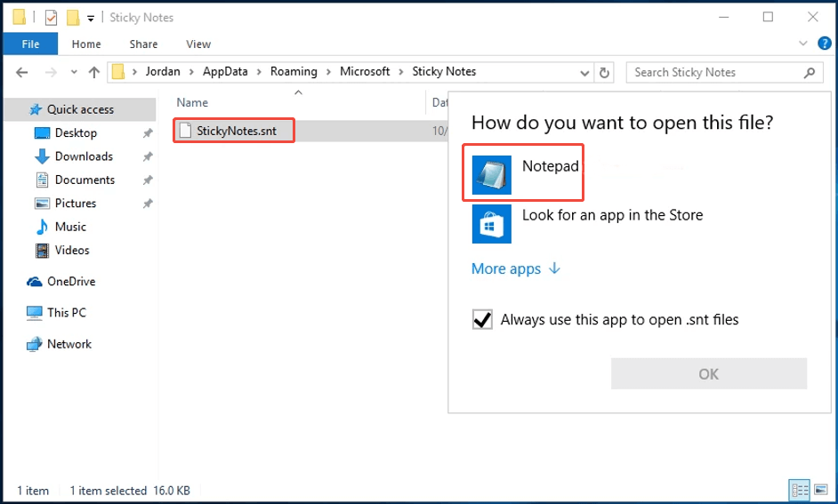Open Quick Access Toolbar customize dropdown
838x504 pixels.
(x=91, y=18)
